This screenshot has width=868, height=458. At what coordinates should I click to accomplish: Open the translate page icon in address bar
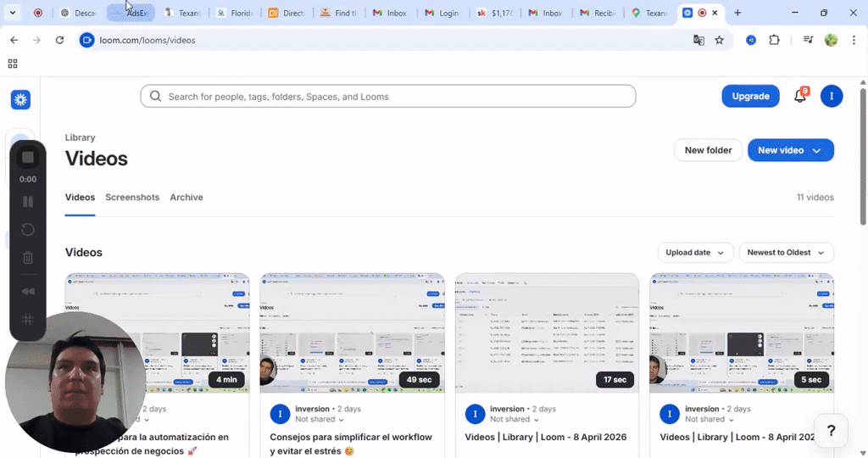698,40
